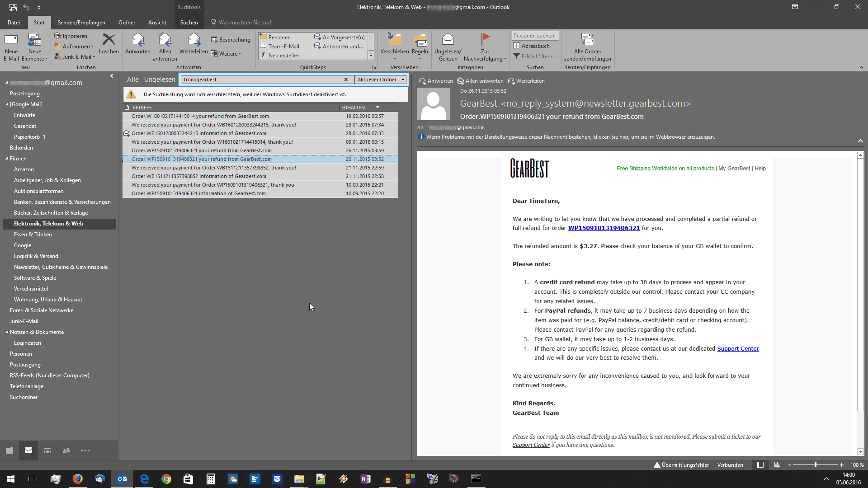Switch to Senden/Empfangen tab
868x488 pixels.
pyautogui.click(x=81, y=22)
